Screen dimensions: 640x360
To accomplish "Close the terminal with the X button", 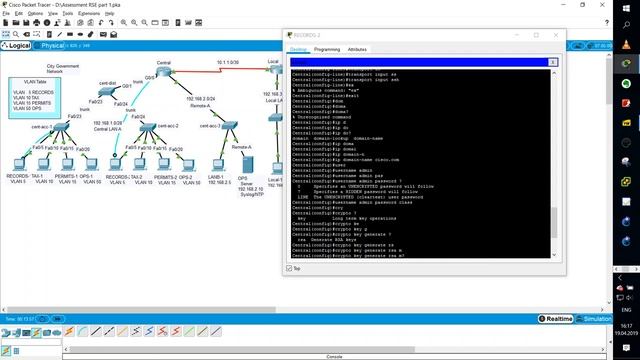I will click(552, 62).
